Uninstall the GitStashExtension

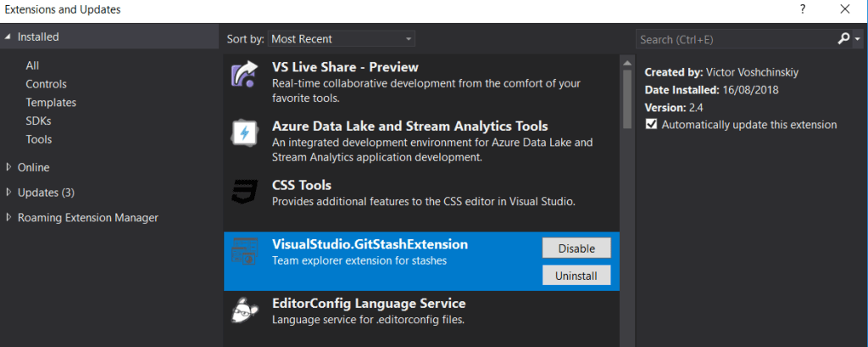[576, 276]
